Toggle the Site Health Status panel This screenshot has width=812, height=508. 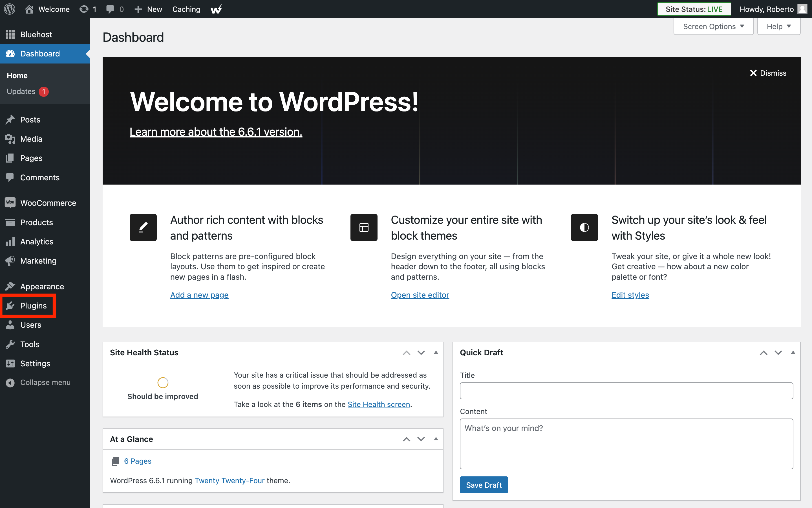(x=436, y=352)
